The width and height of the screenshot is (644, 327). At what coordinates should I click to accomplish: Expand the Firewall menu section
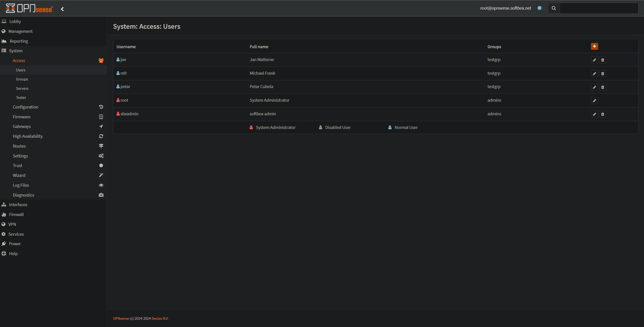pos(16,214)
